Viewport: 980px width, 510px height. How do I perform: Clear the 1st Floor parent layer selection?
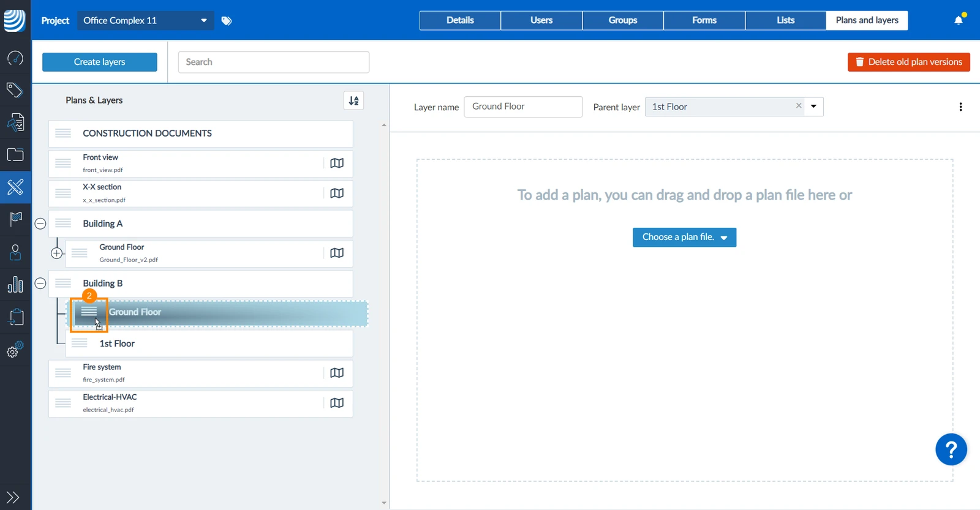click(x=799, y=106)
